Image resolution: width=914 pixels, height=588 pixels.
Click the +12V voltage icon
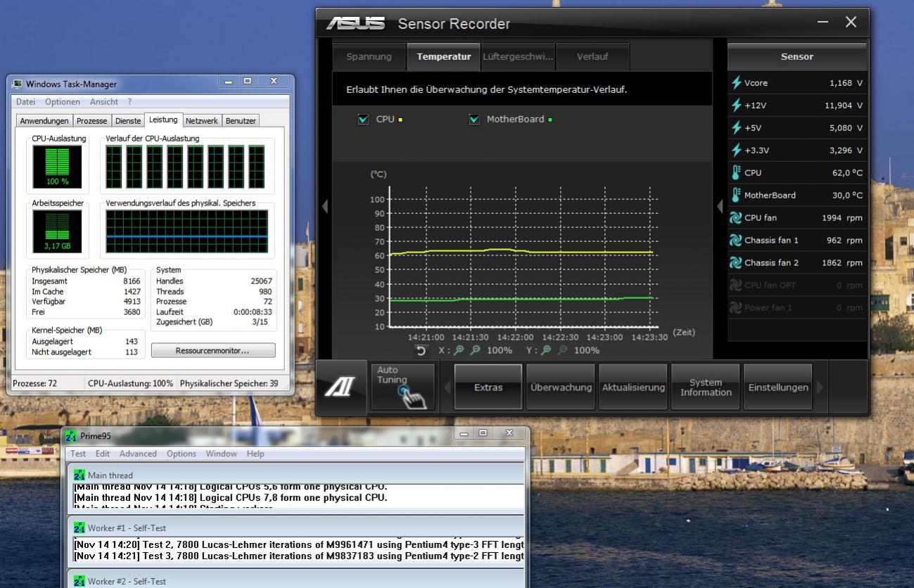737,106
